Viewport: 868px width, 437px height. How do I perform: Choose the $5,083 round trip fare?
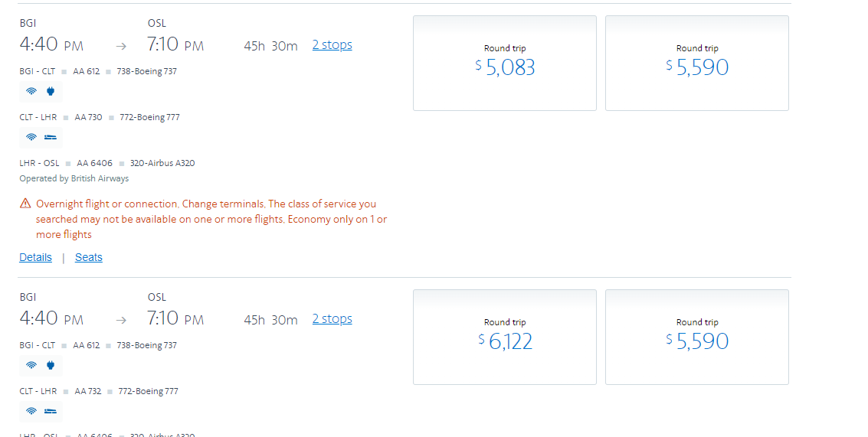click(505, 63)
